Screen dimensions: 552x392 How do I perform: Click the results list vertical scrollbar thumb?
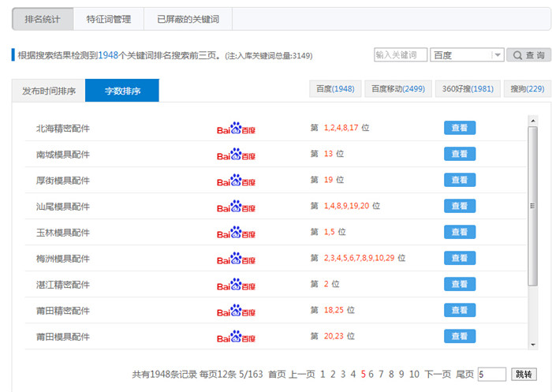click(x=532, y=205)
